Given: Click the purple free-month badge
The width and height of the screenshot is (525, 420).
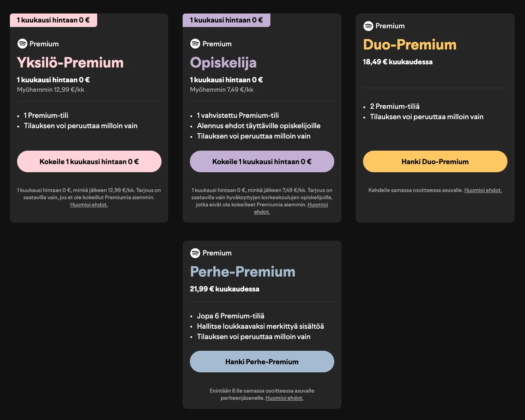Looking at the screenshot, I should 226,20.
